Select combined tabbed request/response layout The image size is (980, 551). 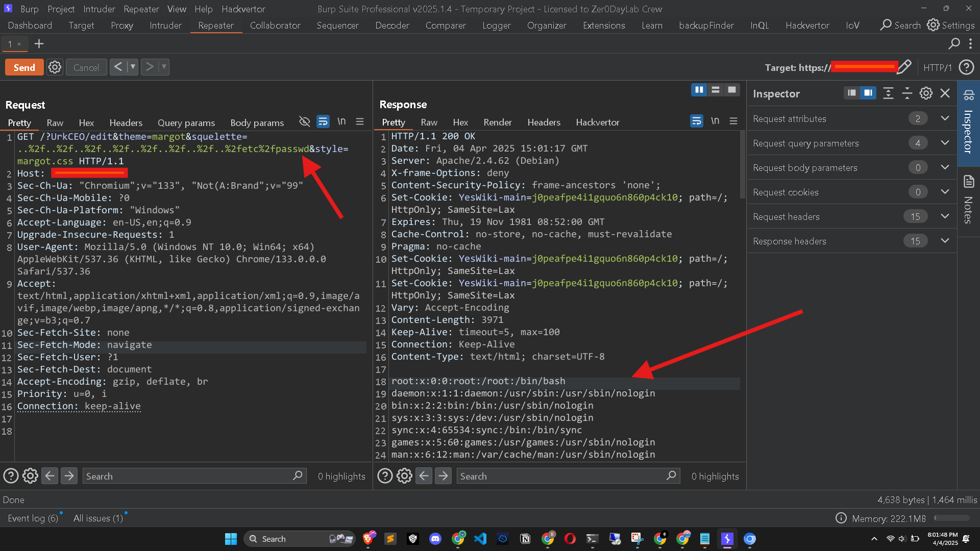731,90
